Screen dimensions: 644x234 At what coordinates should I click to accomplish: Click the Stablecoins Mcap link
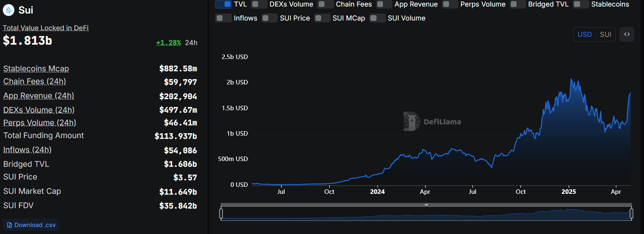tap(36, 68)
